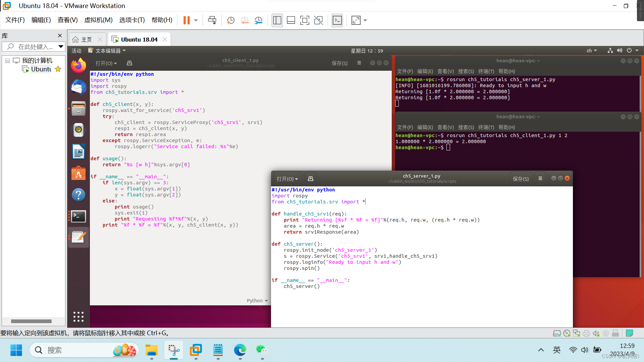
Task: Open the power options dropdown beside the pause icon
Action: tap(196, 20)
